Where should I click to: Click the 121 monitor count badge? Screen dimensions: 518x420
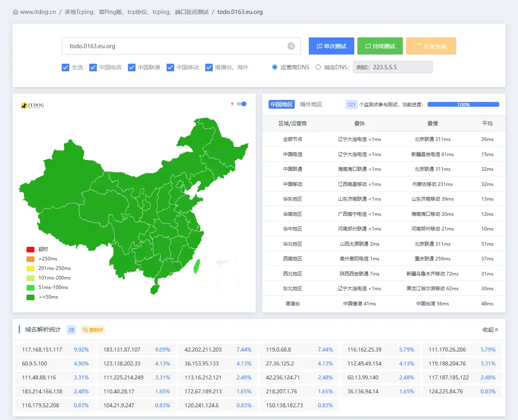[351, 104]
